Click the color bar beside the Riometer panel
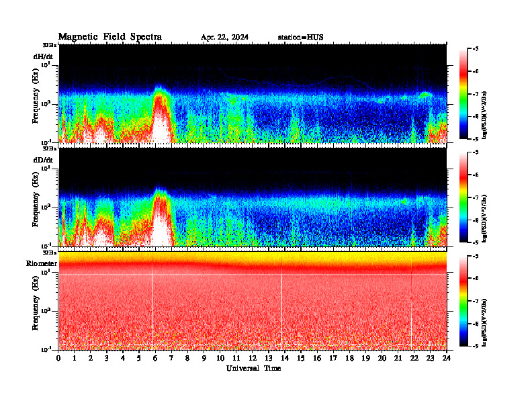Image resolution: width=532 pixels, height=411 pixels. pos(463,301)
